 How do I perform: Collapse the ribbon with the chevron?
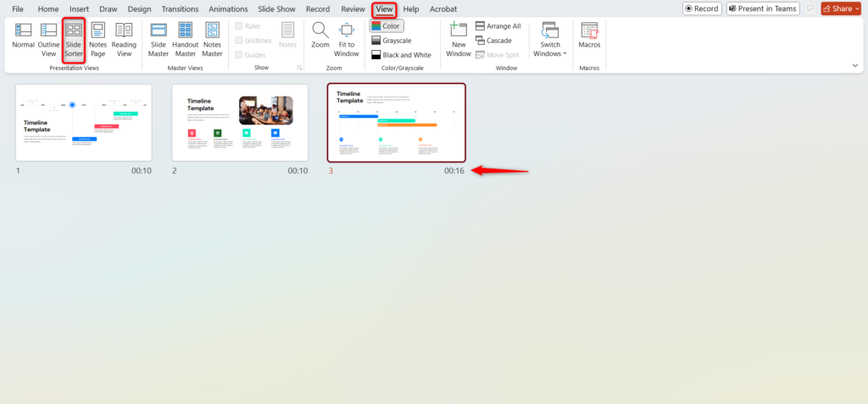pyautogui.click(x=854, y=65)
